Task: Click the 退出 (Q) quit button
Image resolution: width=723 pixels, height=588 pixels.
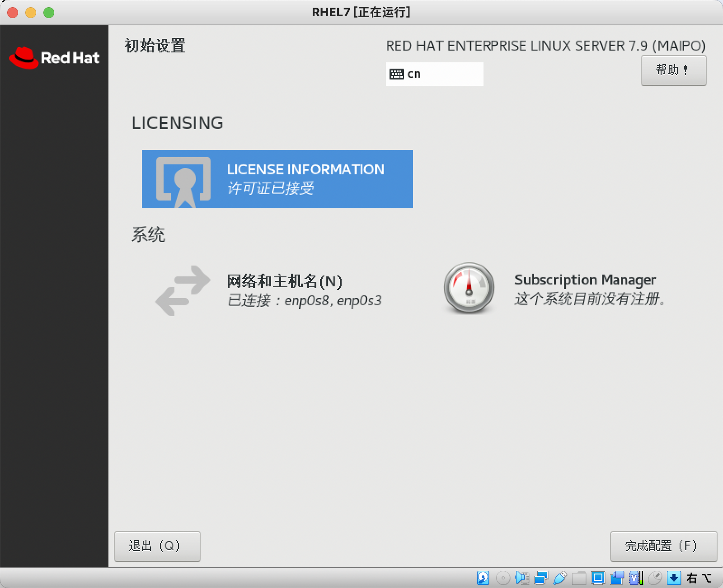Action: (157, 546)
